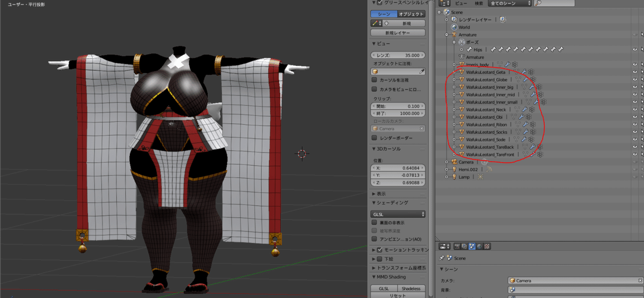Expand the Scene tree node
Viewport: 644px width, 298px height.
click(x=440, y=12)
